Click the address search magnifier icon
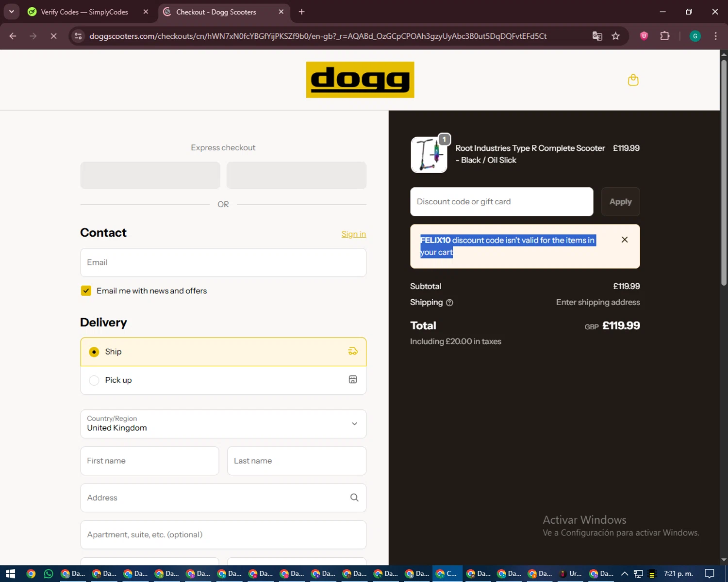The width and height of the screenshot is (728, 582). coord(354,498)
